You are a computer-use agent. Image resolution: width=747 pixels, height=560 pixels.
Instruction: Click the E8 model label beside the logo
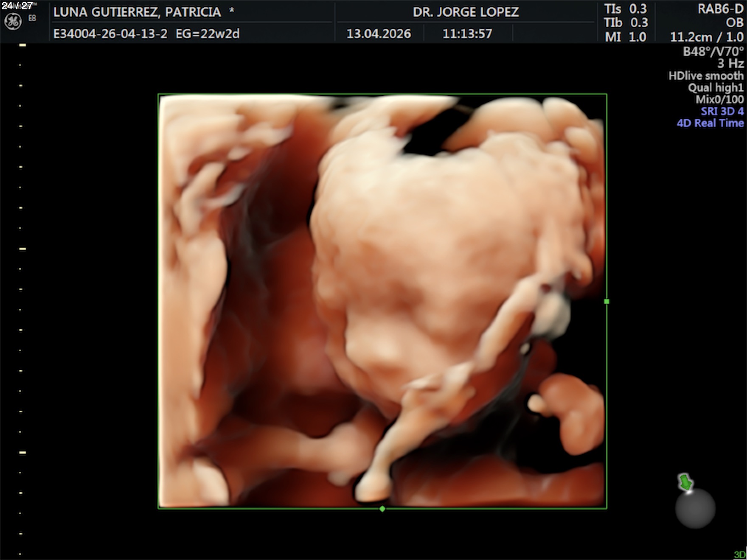(32, 18)
